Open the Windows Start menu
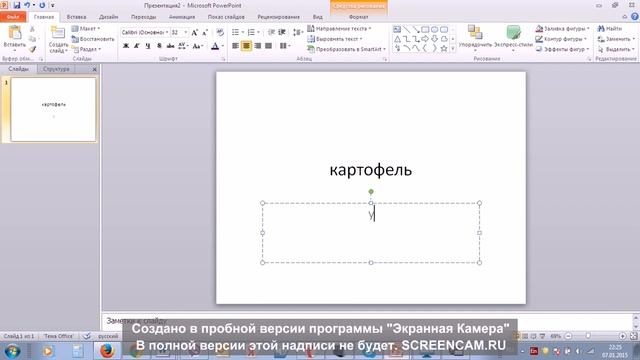 12,351
